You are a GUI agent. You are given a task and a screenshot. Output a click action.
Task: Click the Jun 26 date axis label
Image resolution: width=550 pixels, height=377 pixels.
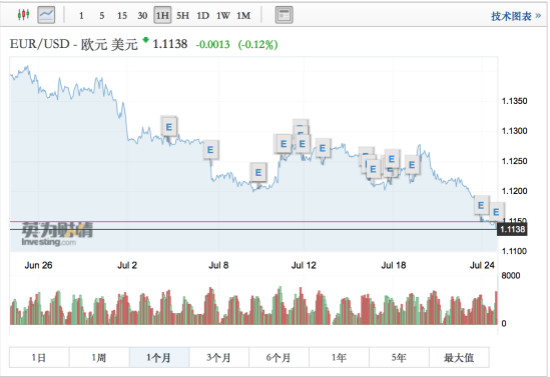(38, 265)
